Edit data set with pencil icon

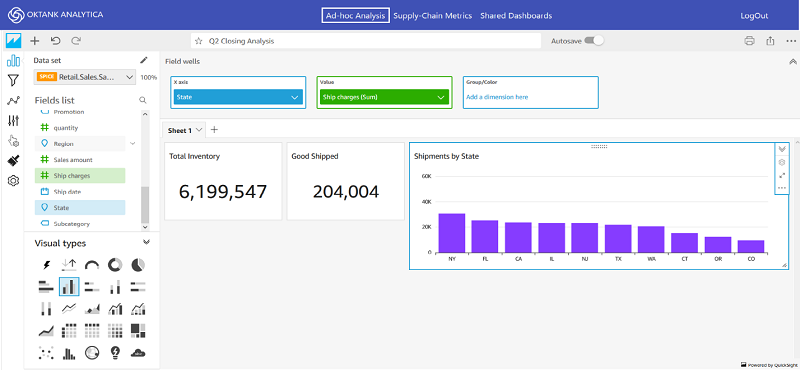click(144, 60)
